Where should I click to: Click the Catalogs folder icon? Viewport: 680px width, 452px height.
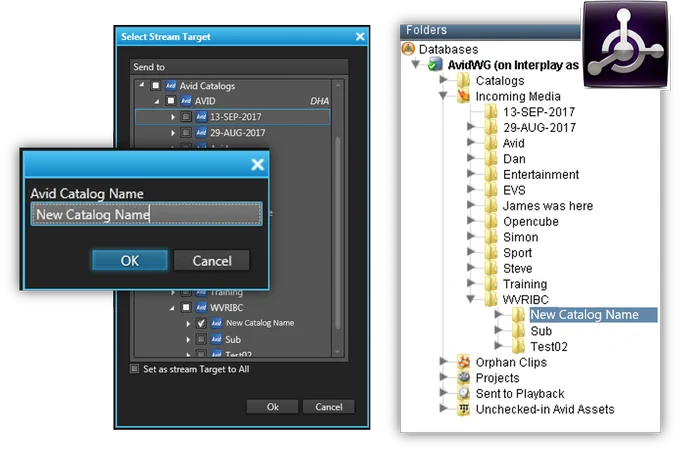click(464, 80)
